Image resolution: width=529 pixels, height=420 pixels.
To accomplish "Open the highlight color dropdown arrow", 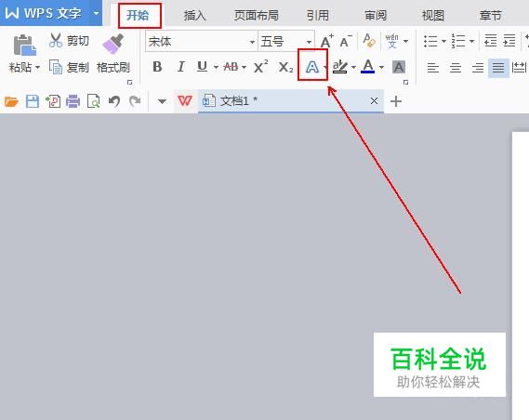I will (353, 68).
